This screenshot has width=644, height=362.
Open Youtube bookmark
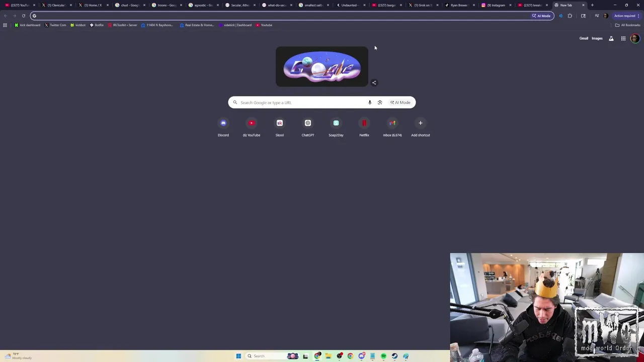tap(264, 25)
